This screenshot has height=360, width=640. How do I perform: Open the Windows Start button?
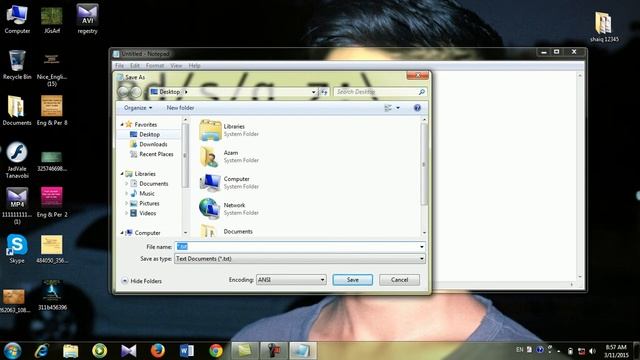tap(12, 351)
